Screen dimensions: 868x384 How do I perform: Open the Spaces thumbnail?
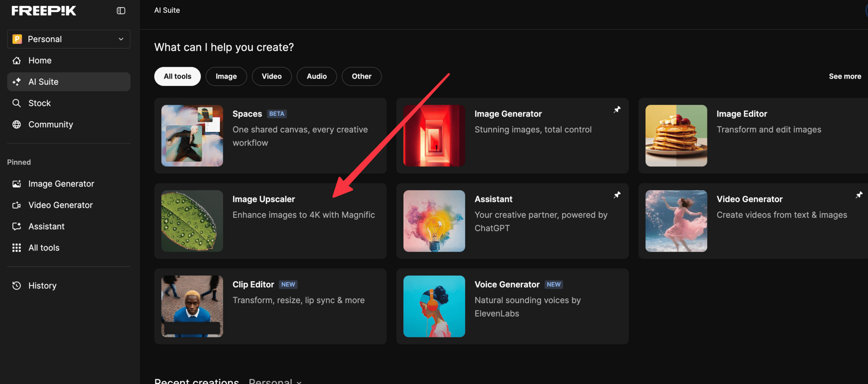pyautogui.click(x=192, y=136)
